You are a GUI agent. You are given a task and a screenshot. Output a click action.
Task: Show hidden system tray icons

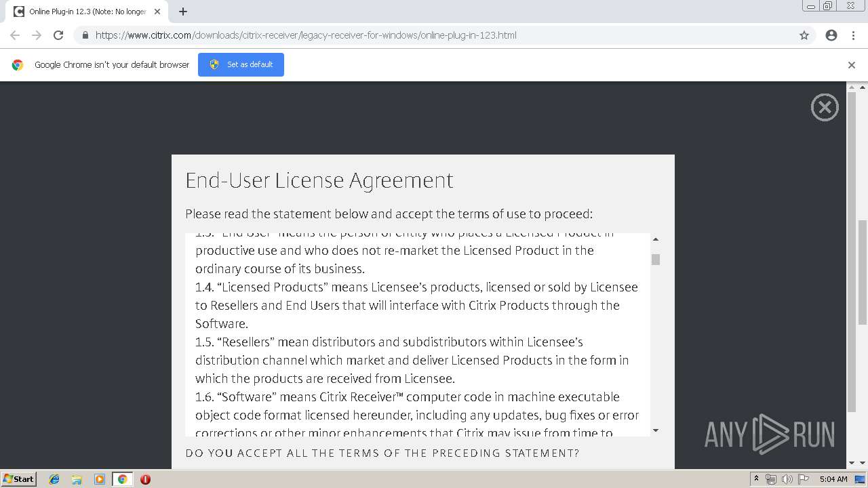pos(756,479)
